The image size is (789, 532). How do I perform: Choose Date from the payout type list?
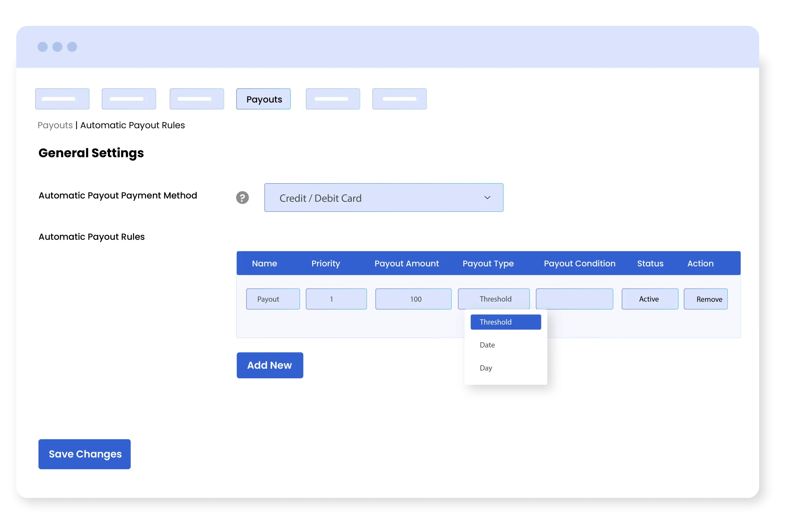pos(487,345)
